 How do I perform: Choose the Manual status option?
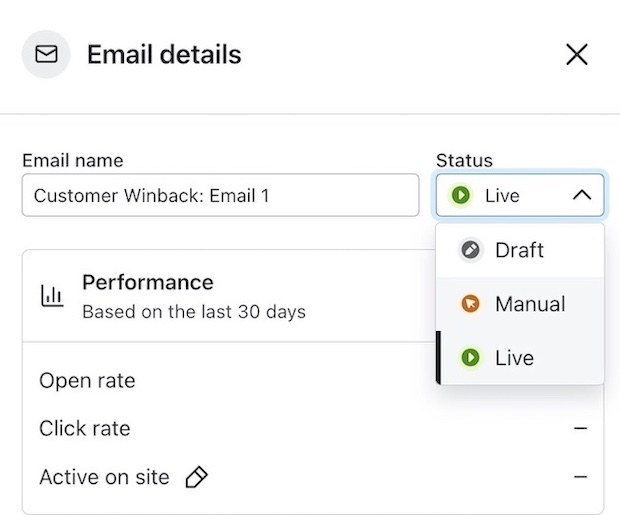(529, 304)
